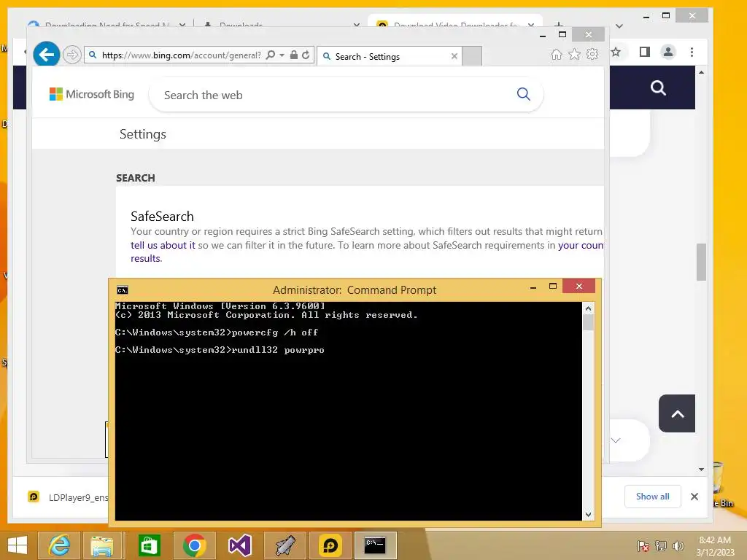
Task: Focus the Search the web box
Action: (333, 95)
